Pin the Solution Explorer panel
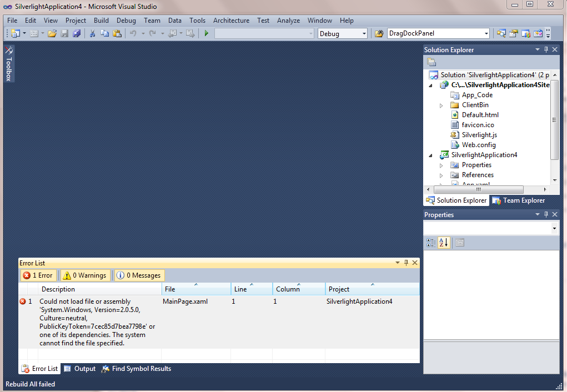The height and width of the screenshot is (392, 567). point(546,49)
